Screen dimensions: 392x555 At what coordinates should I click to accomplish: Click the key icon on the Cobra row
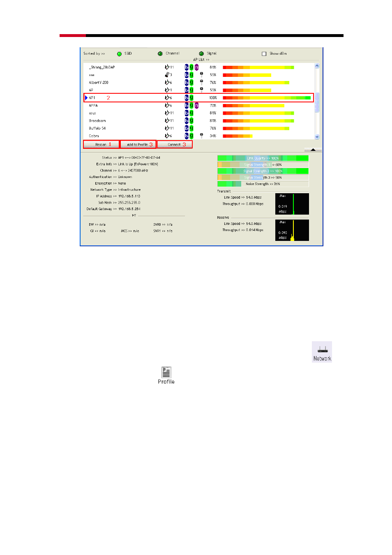201,136
